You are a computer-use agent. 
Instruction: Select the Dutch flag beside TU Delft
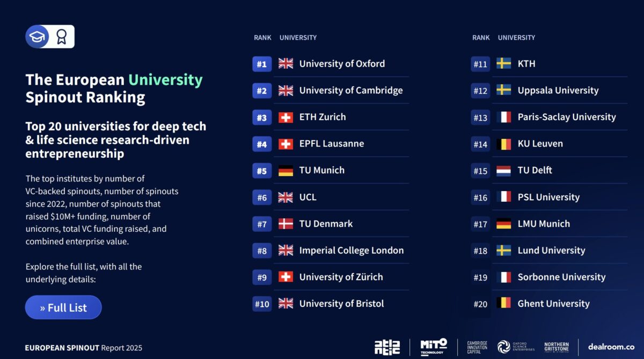click(504, 170)
